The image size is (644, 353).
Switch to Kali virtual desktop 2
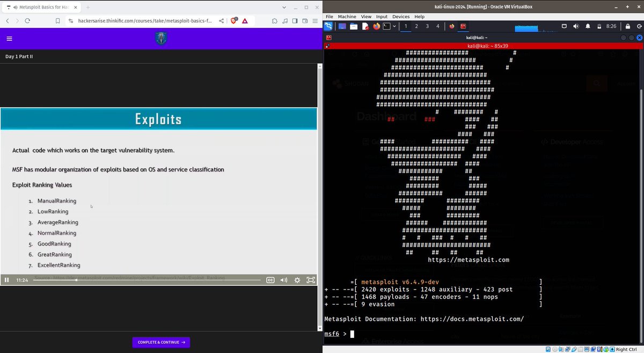(x=416, y=26)
